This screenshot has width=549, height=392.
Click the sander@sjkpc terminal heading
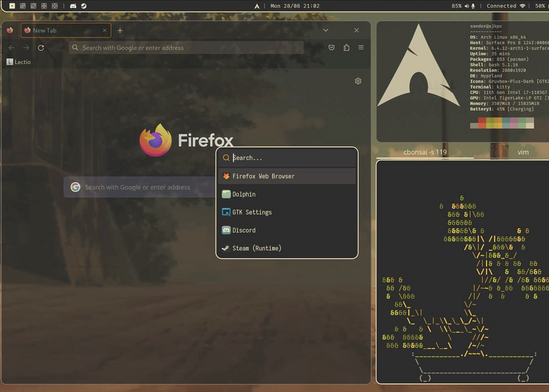click(486, 26)
